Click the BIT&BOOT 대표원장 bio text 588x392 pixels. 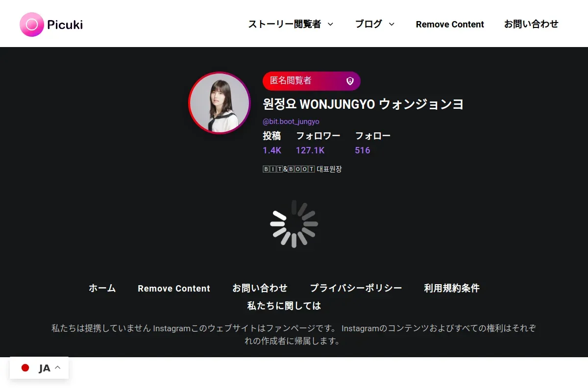302,169
